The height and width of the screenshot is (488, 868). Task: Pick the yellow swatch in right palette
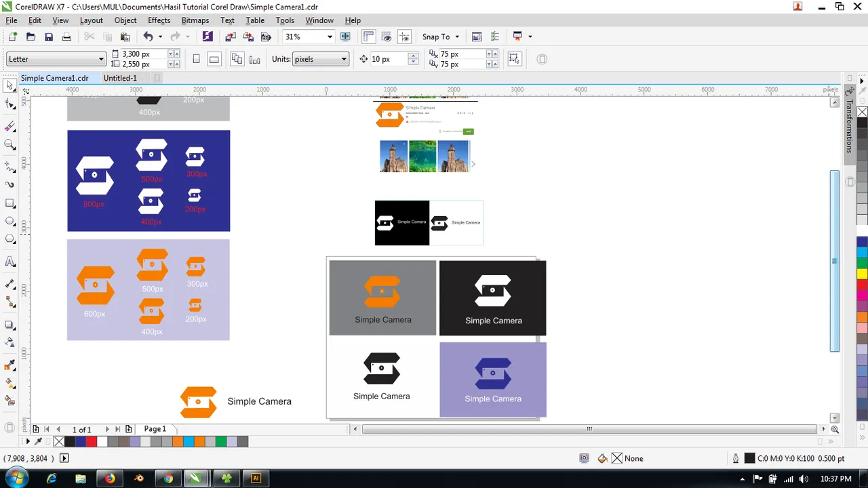pos(862,274)
